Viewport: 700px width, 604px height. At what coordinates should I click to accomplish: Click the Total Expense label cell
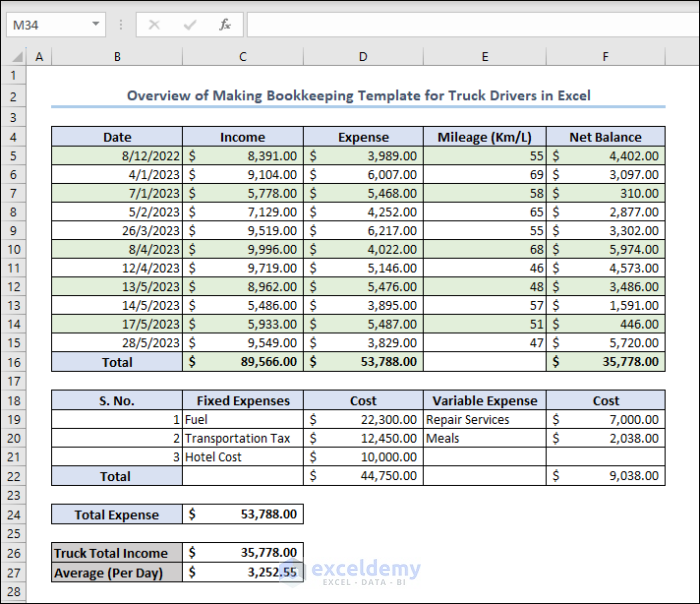(117, 514)
